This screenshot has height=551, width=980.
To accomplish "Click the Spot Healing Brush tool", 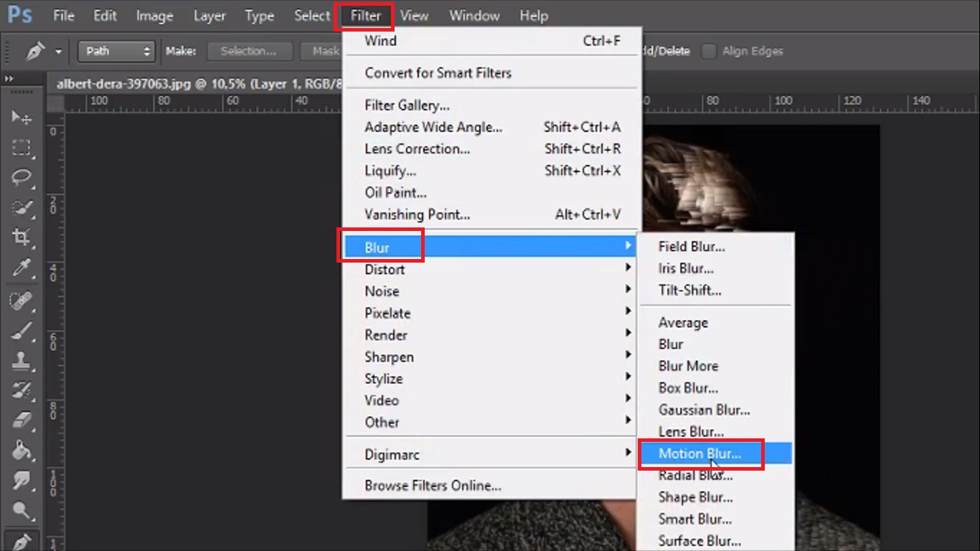I will pyautogui.click(x=22, y=300).
